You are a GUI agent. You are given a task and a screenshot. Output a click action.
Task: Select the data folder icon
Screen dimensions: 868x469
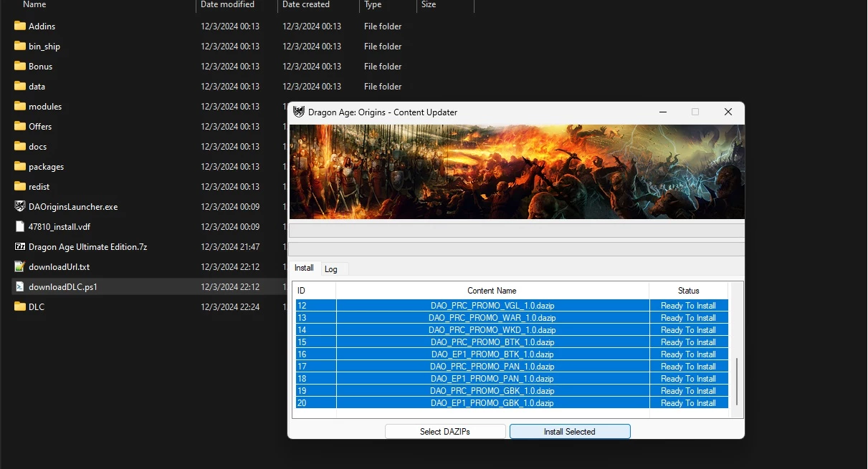point(20,86)
